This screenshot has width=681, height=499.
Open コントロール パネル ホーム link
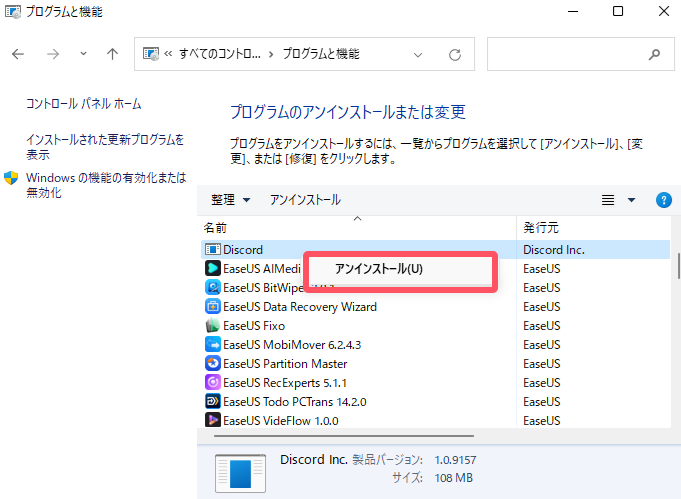click(x=84, y=104)
